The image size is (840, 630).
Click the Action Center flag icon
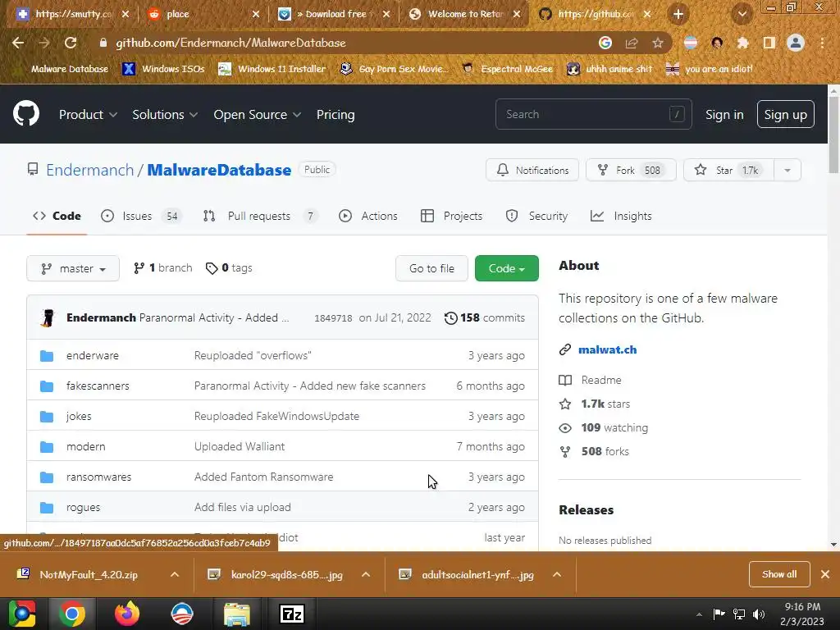tap(719, 614)
